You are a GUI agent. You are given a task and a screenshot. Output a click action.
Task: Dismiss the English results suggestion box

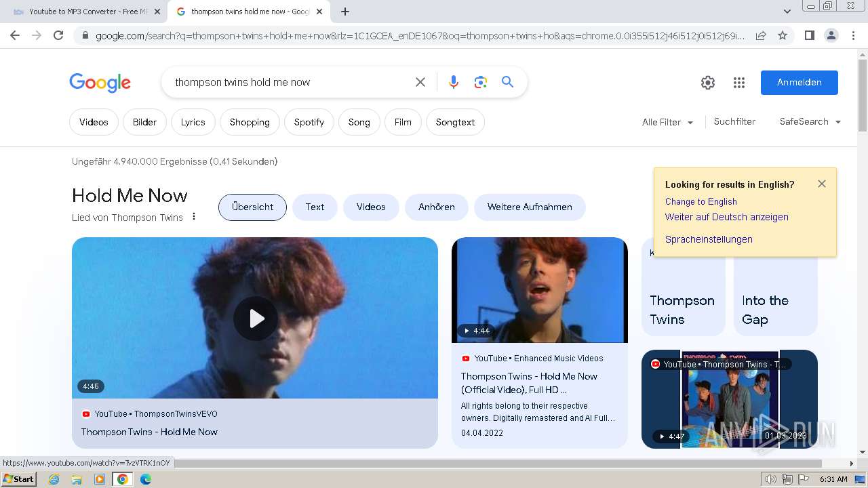(x=822, y=184)
